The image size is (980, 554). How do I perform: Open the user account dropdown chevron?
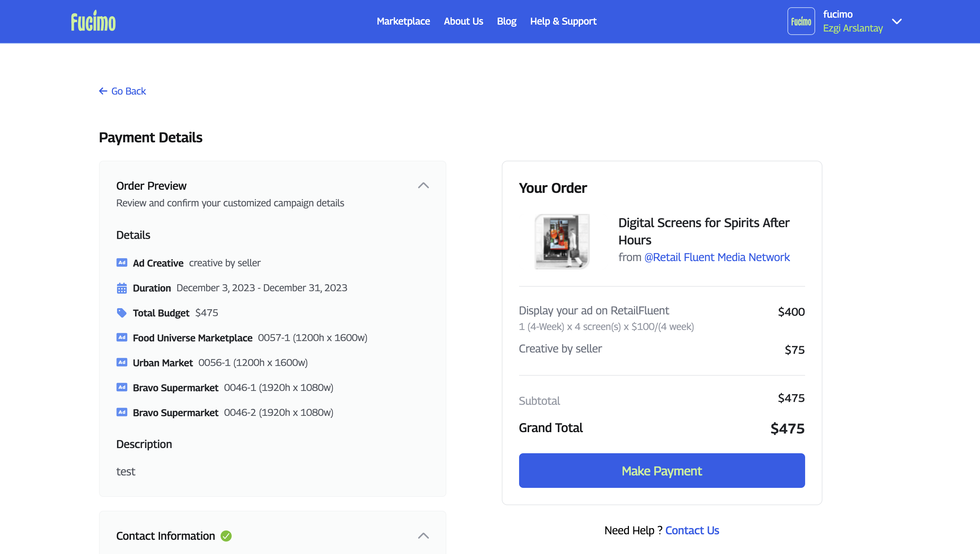(x=897, y=21)
